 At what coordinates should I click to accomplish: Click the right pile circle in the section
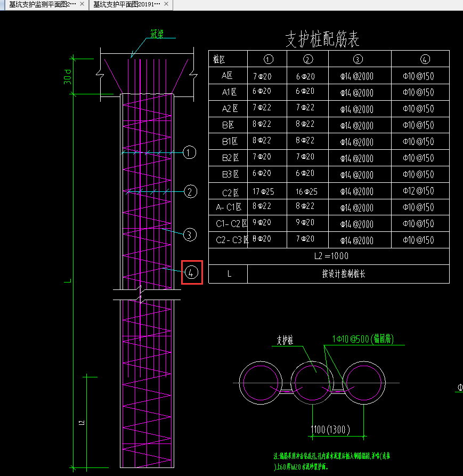[364, 383]
